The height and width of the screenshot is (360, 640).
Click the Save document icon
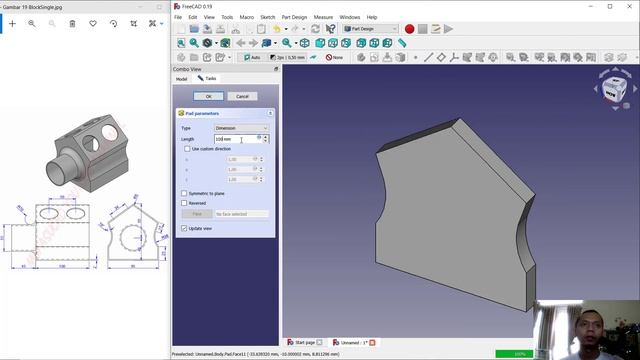(207, 29)
